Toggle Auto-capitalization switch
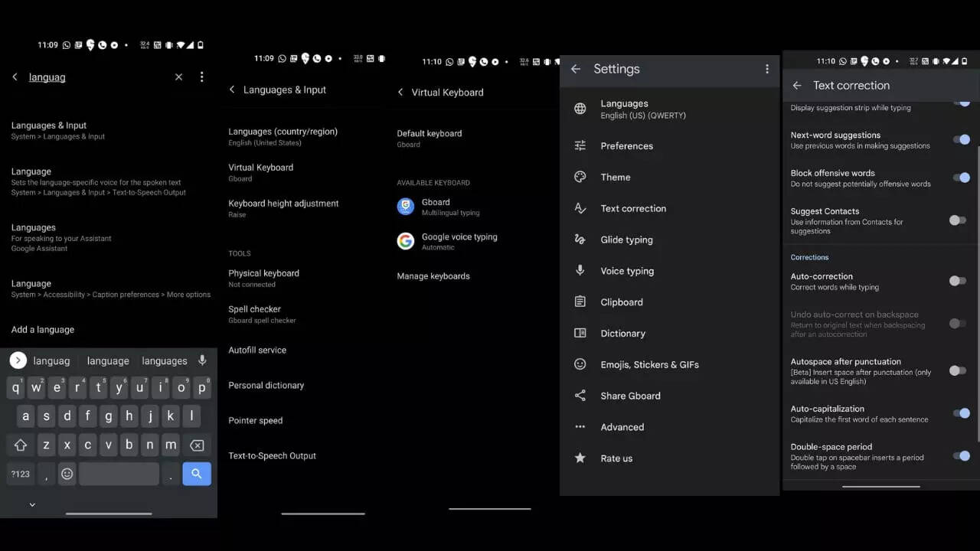This screenshot has width=980, height=551. (x=961, y=413)
